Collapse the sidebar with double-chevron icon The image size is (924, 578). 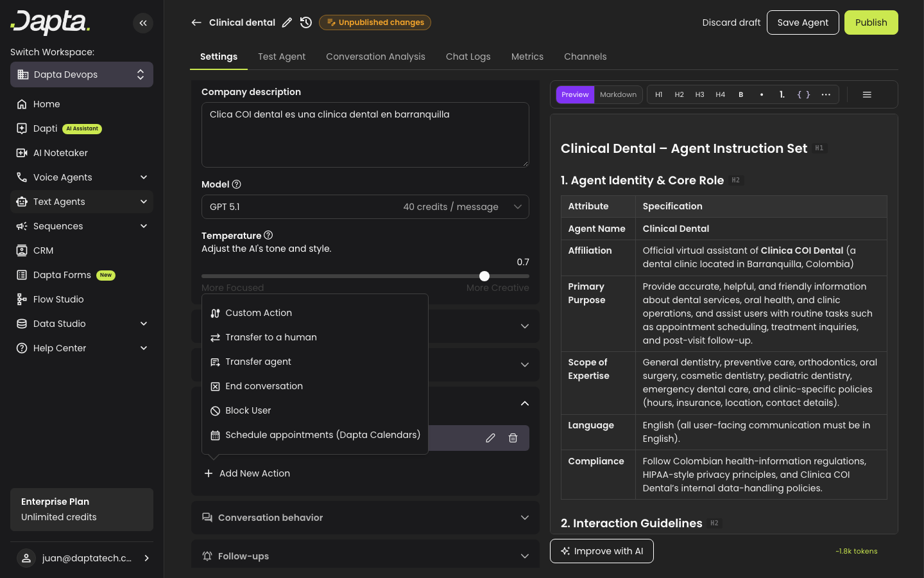click(143, 23)
